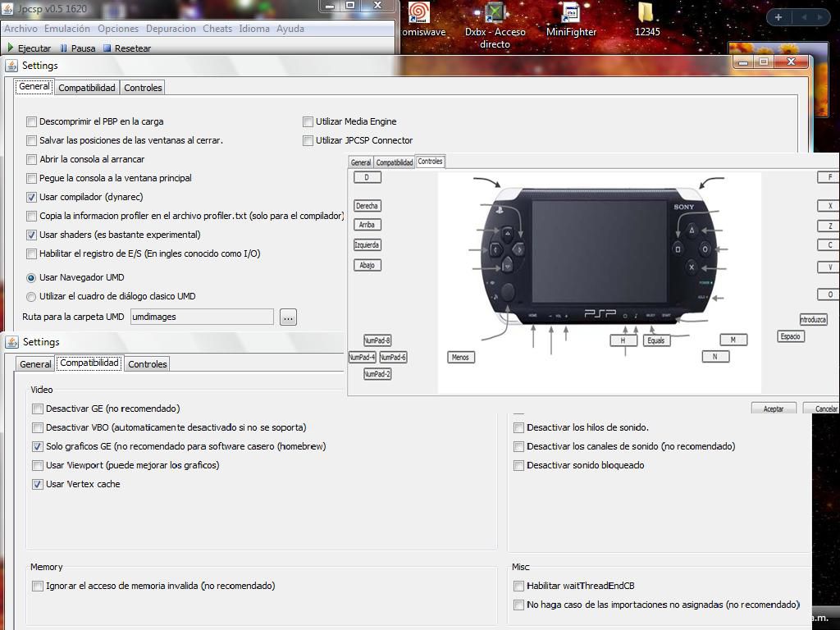
Task: Click the plus button at top-right desktop gadget
Action: 778,17
